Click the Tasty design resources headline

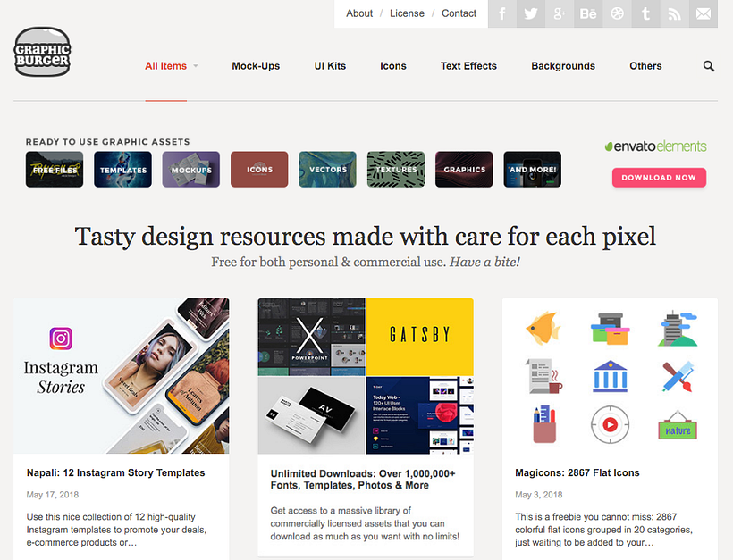pos(365,236)
